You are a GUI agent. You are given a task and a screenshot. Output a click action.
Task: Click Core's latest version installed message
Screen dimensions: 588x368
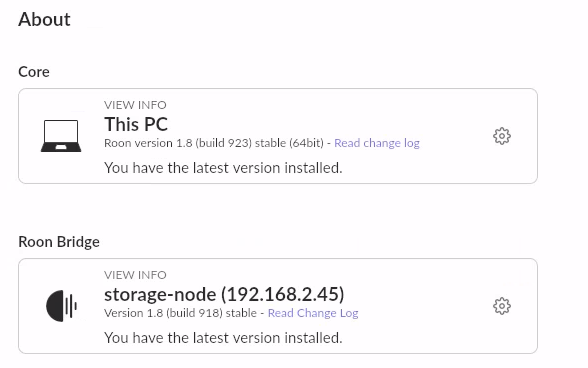click(x=223, y=168)
